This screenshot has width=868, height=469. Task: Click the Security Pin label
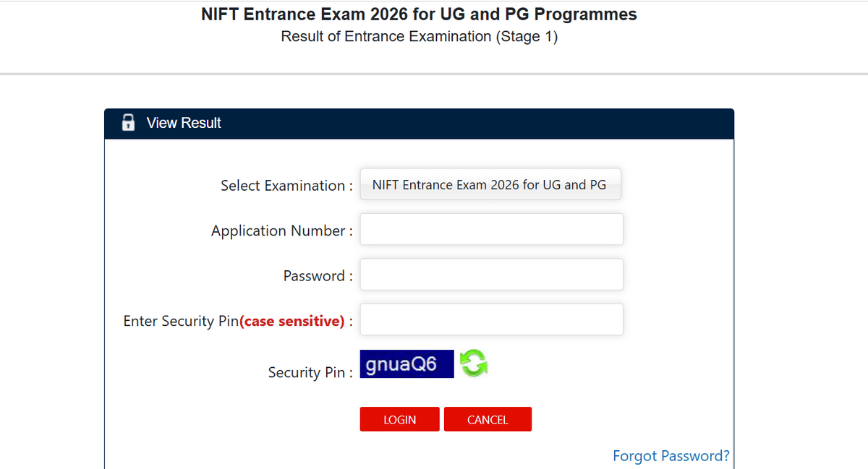point(308,372)
